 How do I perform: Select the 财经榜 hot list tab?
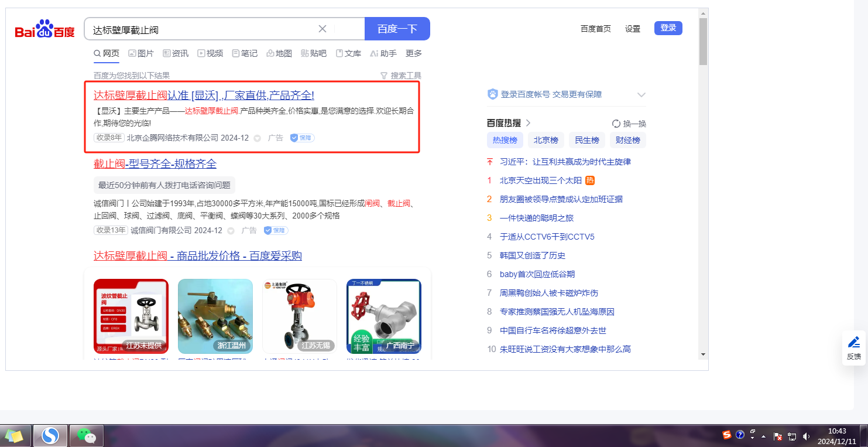[627, 140]
